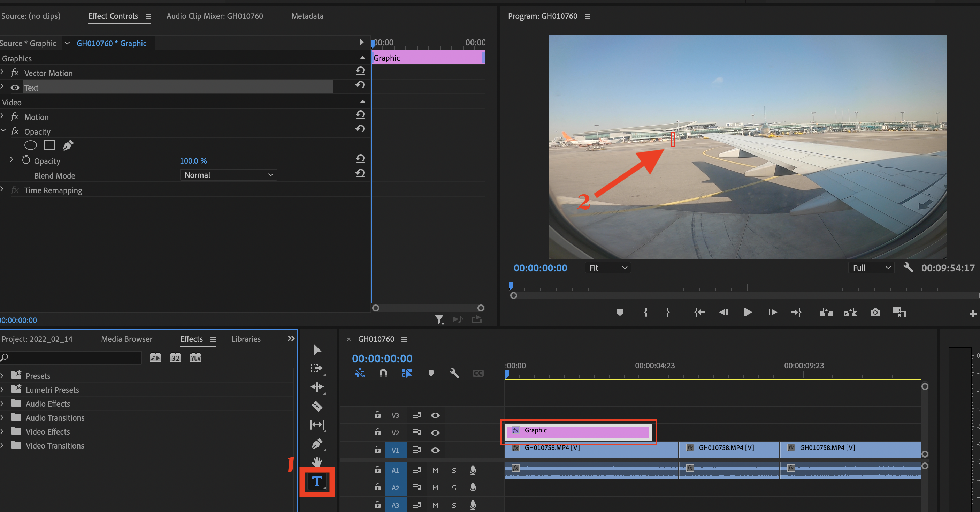Select the Pen tool in tools panel
980x512 pixels.
[316, 444]
